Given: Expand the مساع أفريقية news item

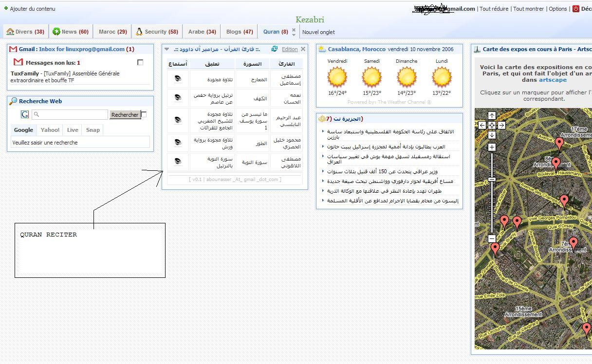Looking at the screenshot, I should point(323,181).
